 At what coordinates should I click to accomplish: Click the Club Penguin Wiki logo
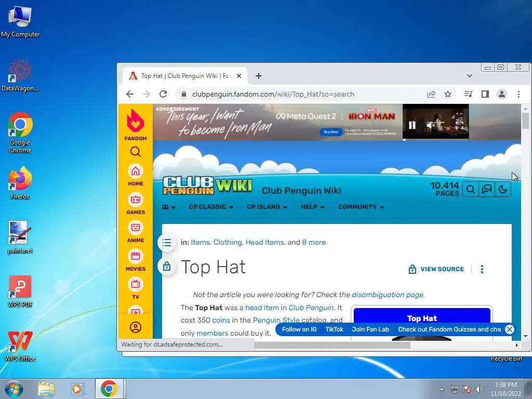pyautogui.click(x=207, y=185)
